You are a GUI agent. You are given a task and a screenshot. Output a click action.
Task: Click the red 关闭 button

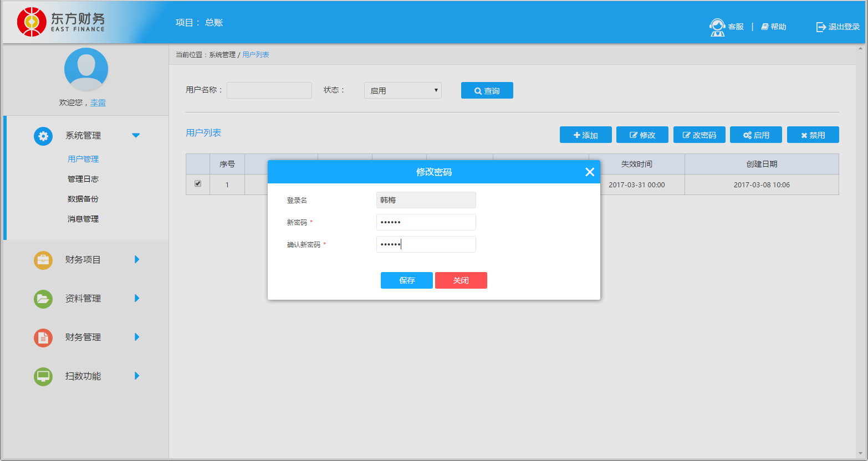point(461,280)
